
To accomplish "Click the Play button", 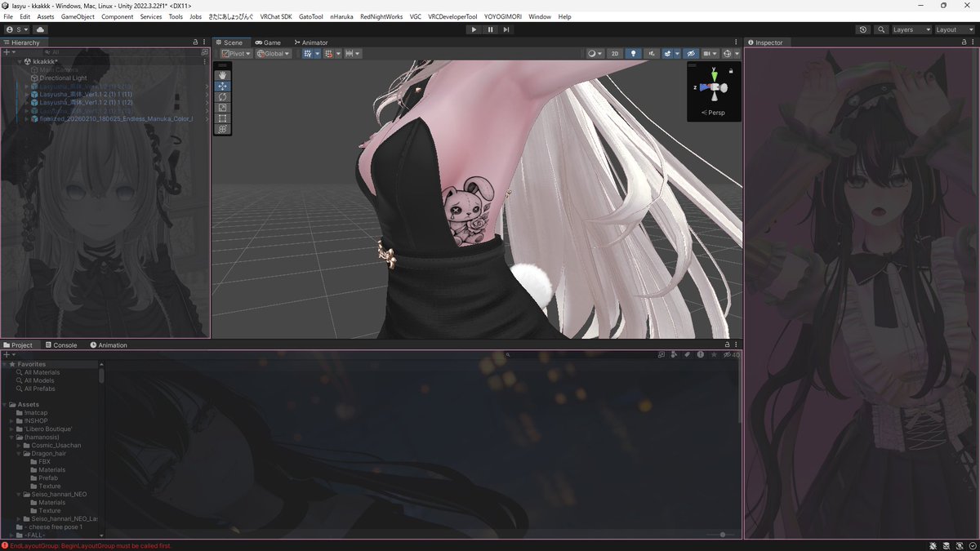I will 474,29.
